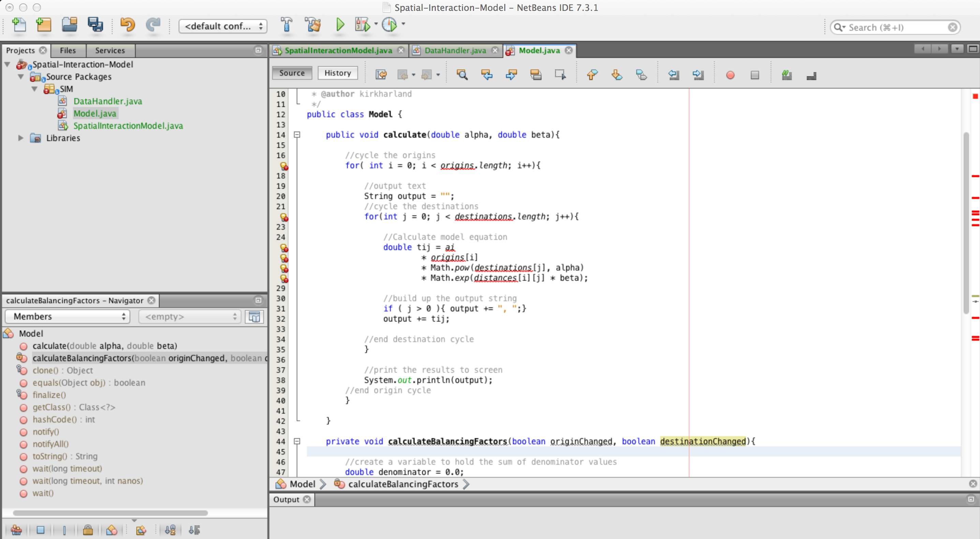The height and width of the screenshot is (539, 980).
Task: Click error hint bulb on origins.length line
Action: click(284, 166)
